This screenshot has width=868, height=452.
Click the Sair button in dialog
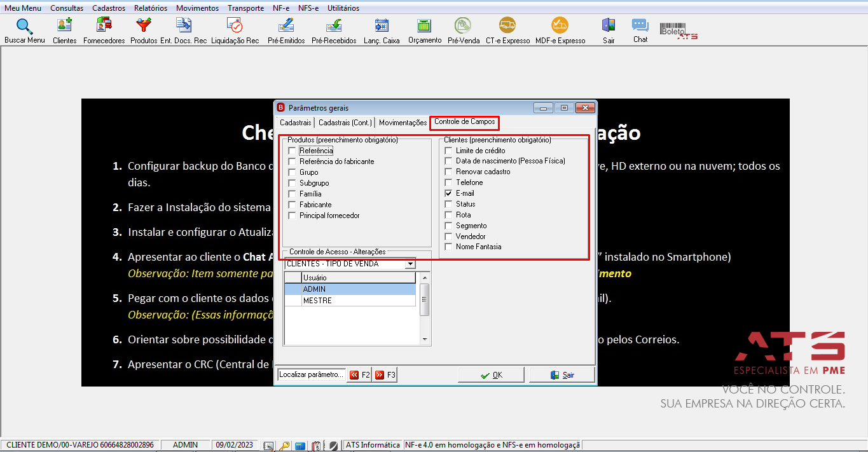[x=562, y=375]
